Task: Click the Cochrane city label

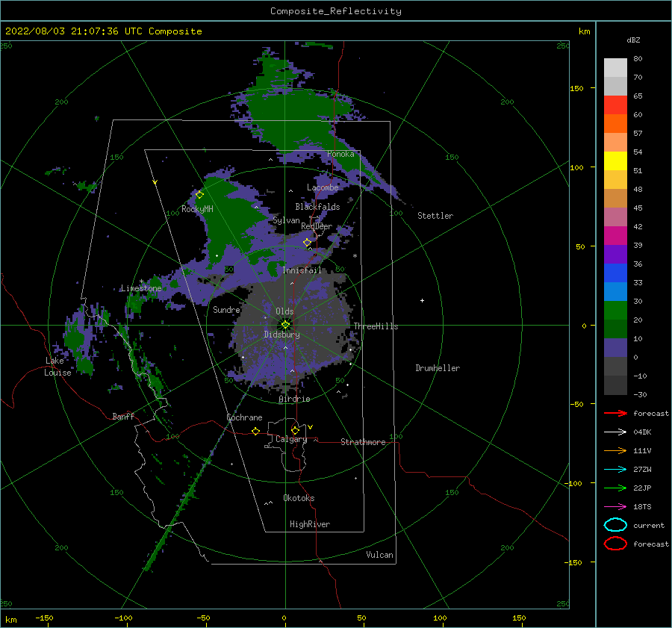Action: 244,417
